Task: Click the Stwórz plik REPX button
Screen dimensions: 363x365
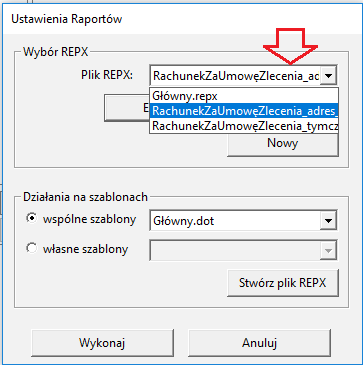Action: (283, 283)
